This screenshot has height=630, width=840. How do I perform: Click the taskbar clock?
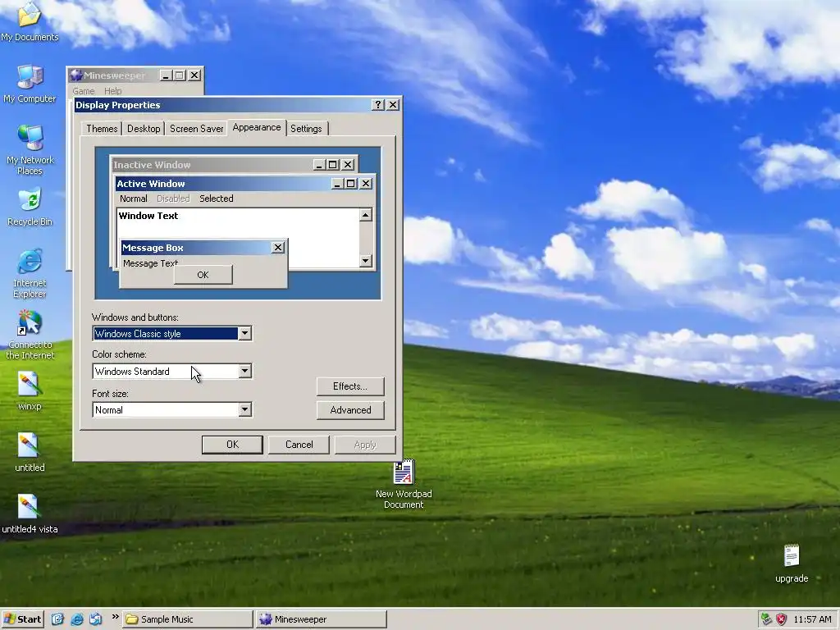coord(812,619)
